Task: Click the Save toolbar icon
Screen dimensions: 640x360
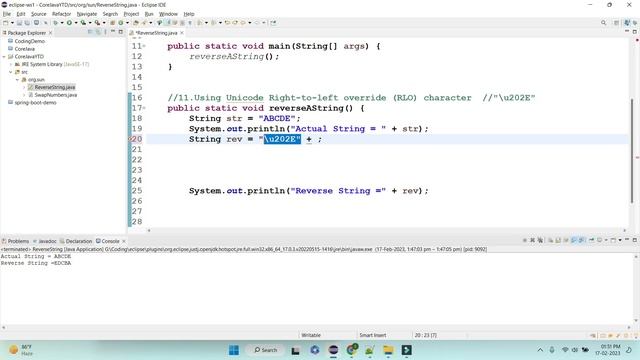Action: click(19, 23)
